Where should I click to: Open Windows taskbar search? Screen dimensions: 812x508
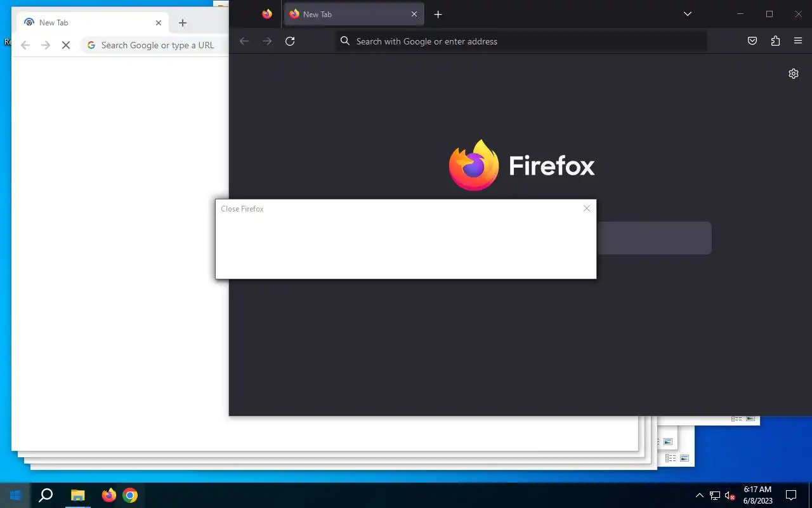coord(46,495)
